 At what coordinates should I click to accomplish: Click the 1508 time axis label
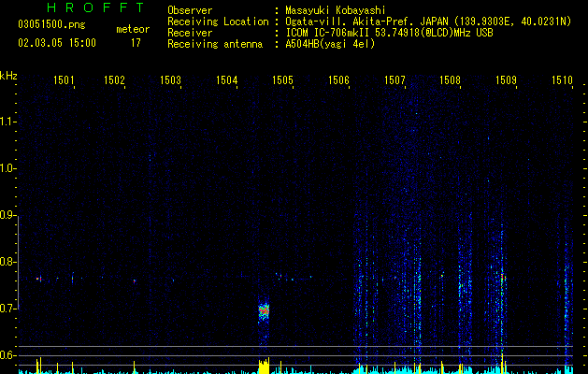pos(450,79)
